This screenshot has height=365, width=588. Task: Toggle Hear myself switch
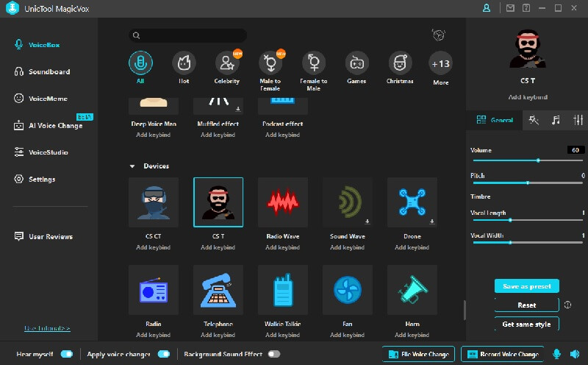(67, 354)
